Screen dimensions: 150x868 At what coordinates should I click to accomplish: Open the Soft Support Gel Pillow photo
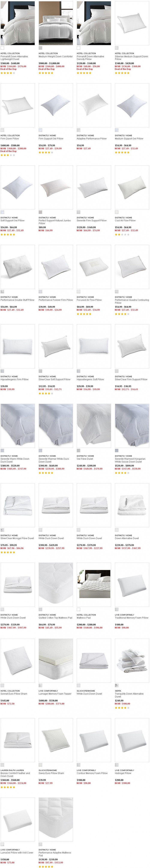click(18, 187)
